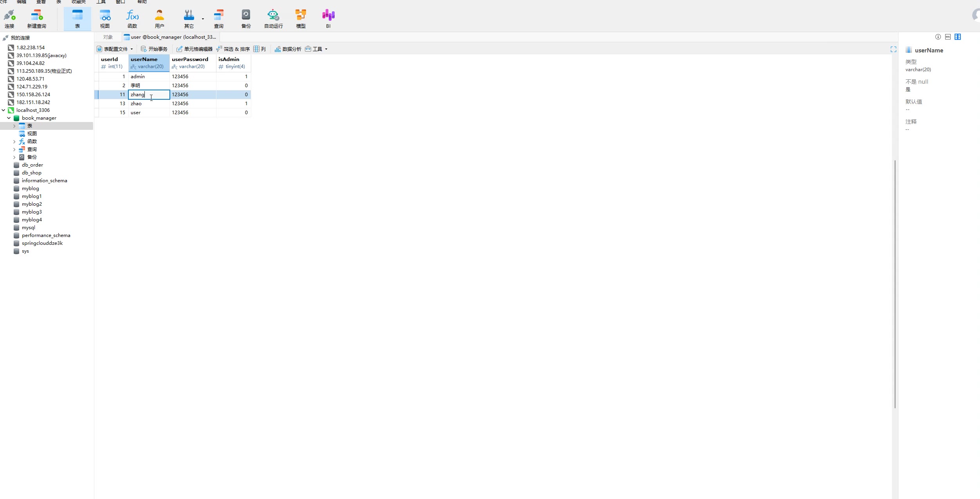Screen dimensions: 980x499
Task: Select the admin userName cell
Action: tap(149, 77)
